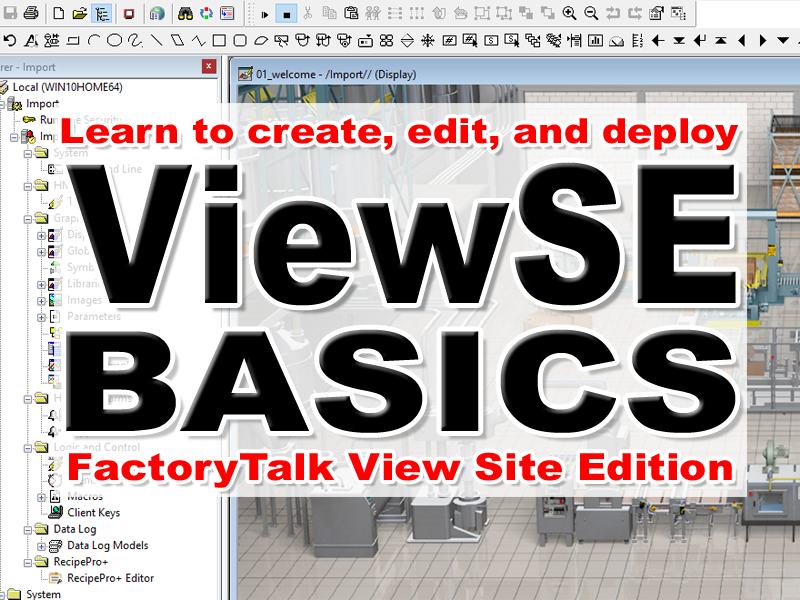Select the zigzag Polyline tool
Screen dimensions: 800x600
point(198,40)
